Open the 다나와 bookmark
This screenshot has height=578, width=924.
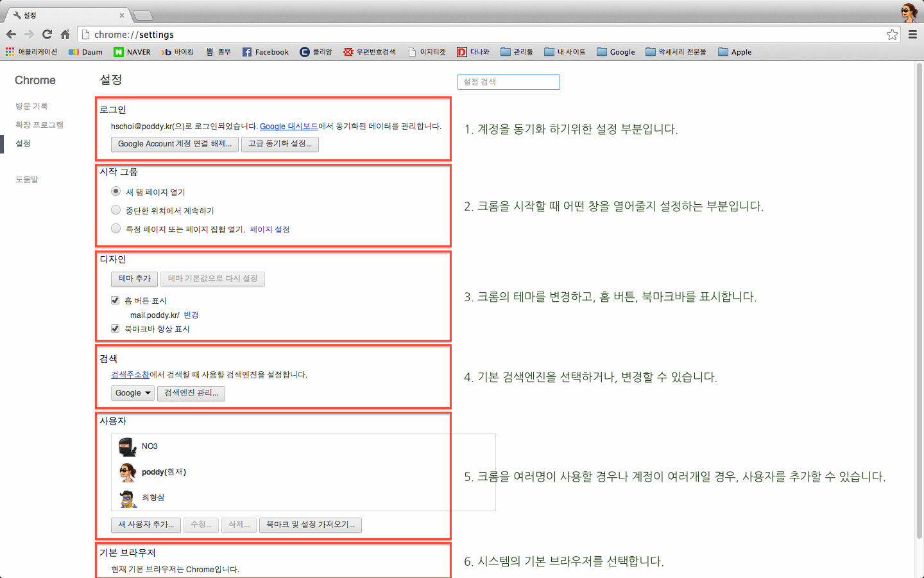[x=474, y=52]
